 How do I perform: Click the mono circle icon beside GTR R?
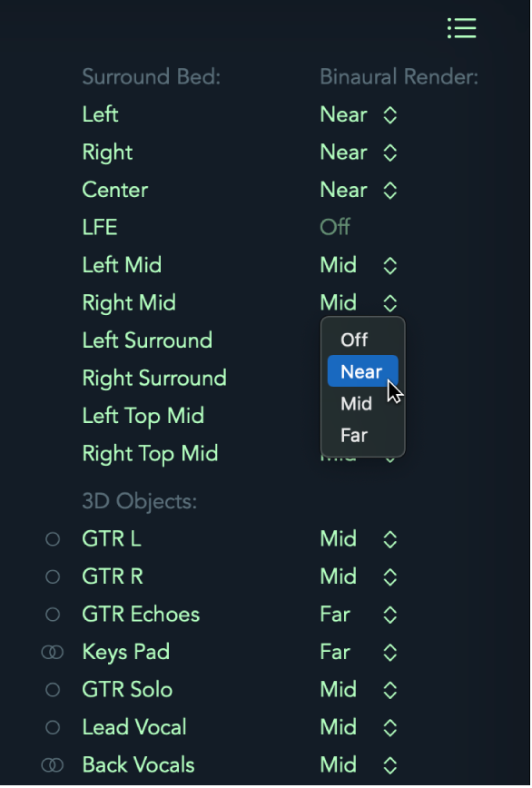(53, 577)
